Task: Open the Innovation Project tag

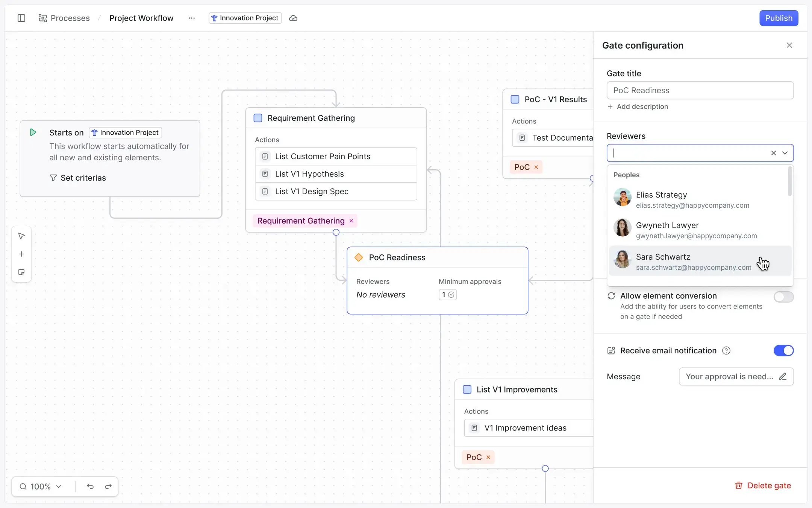Action: coord(245,18)
